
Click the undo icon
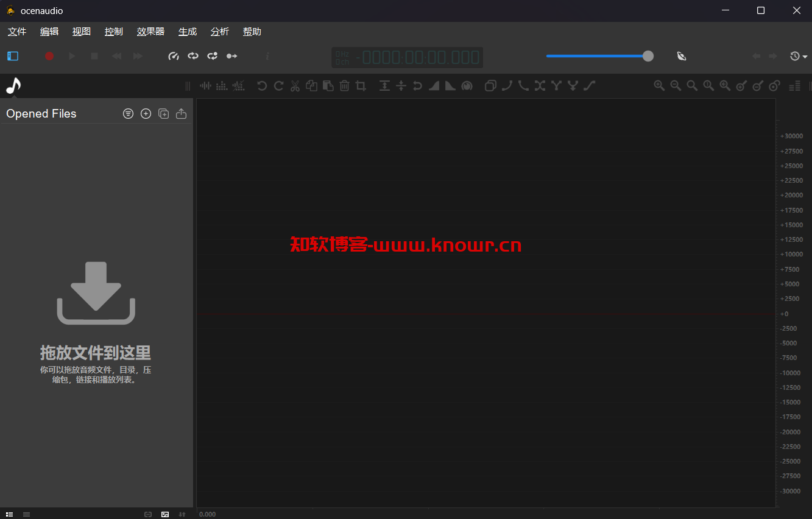[x=262, y=86]
